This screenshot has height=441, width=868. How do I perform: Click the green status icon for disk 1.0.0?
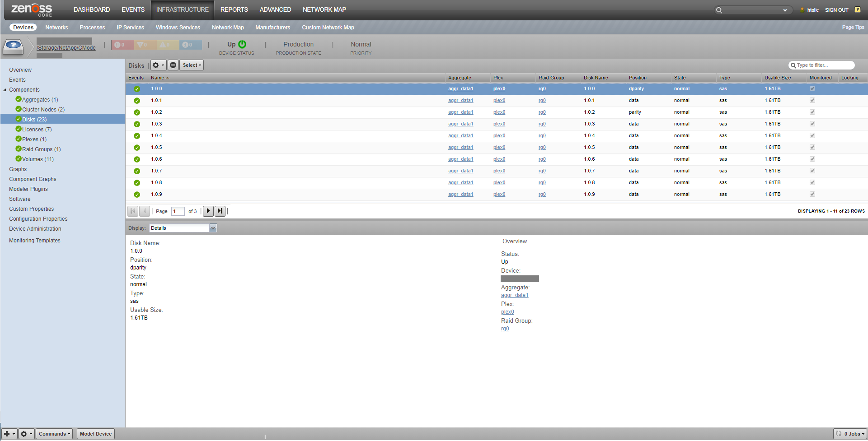coord(137,89)
